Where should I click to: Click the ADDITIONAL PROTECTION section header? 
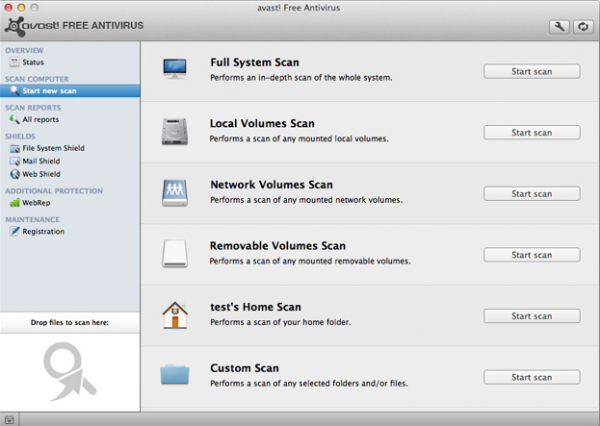(x=54, y=191)
